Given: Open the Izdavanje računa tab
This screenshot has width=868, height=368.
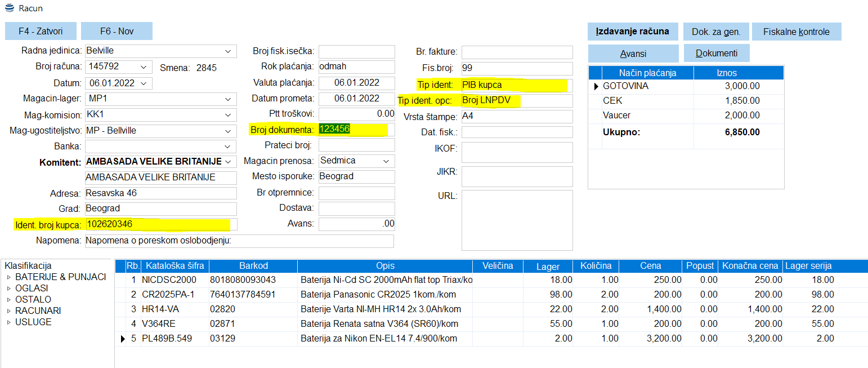Looking at the screenshot, I should [633, 32].
